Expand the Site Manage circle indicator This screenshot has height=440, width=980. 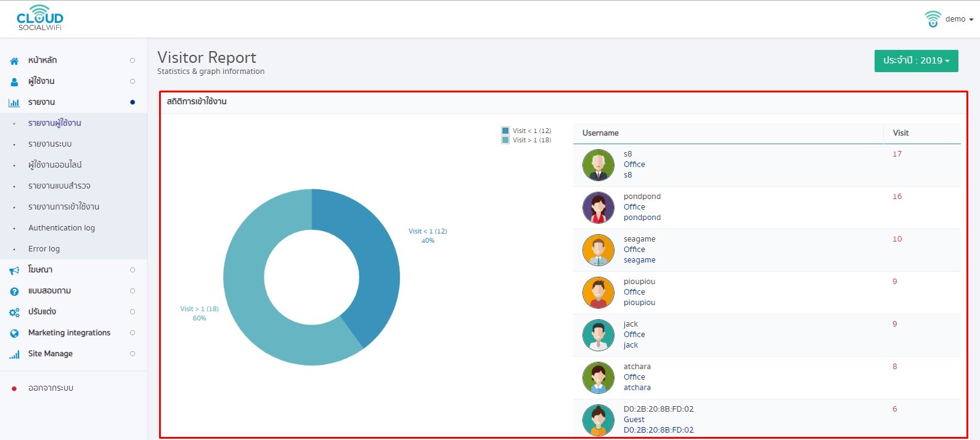[133, 354]
